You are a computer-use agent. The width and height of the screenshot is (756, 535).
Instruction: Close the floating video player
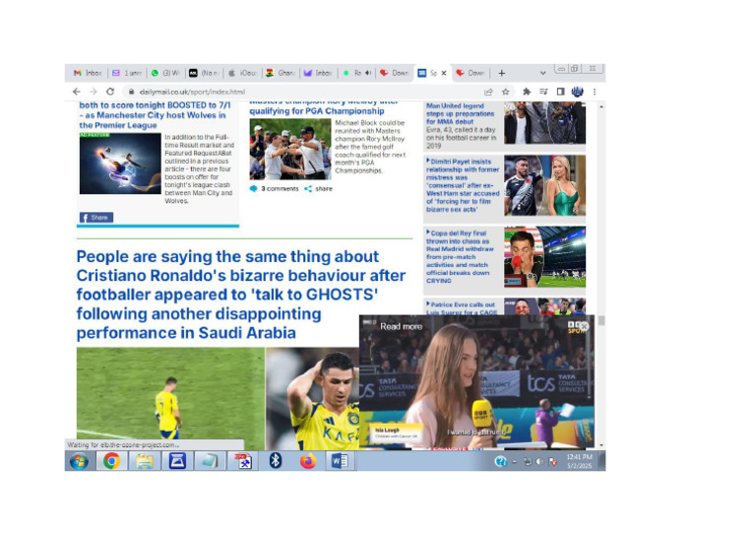(584, 326)
